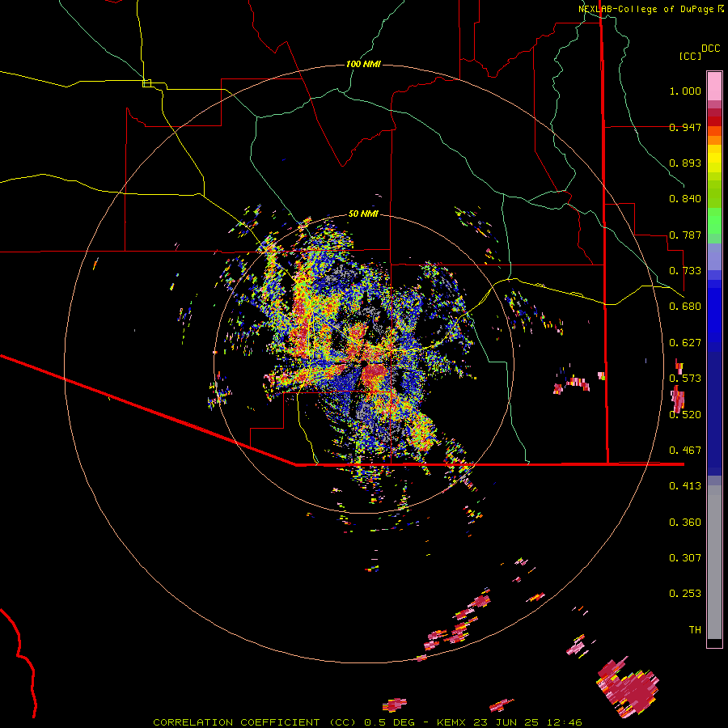Pick the lavender-blue swatch in the color scale
The width and height of the screenshot is (728, 728).
[x=714, y=256]
